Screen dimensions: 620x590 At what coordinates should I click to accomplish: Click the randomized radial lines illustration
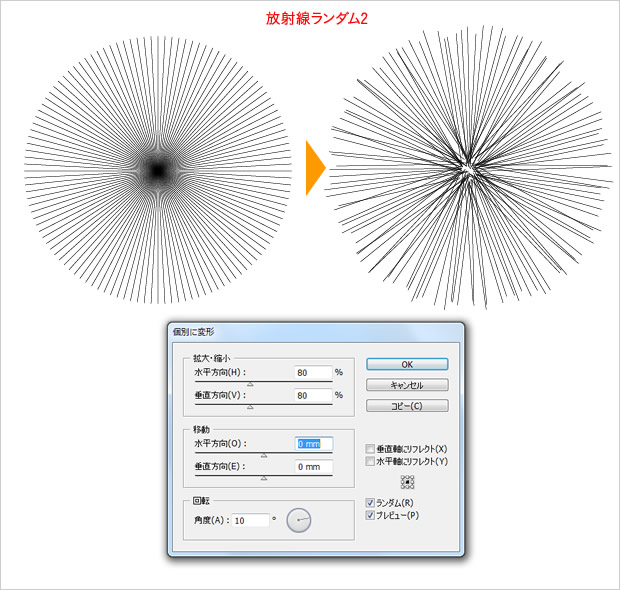coord(469,168)
